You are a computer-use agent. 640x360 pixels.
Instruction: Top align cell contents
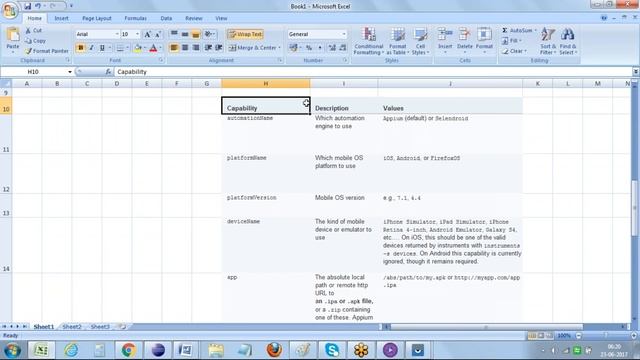[x=174, y=34]
